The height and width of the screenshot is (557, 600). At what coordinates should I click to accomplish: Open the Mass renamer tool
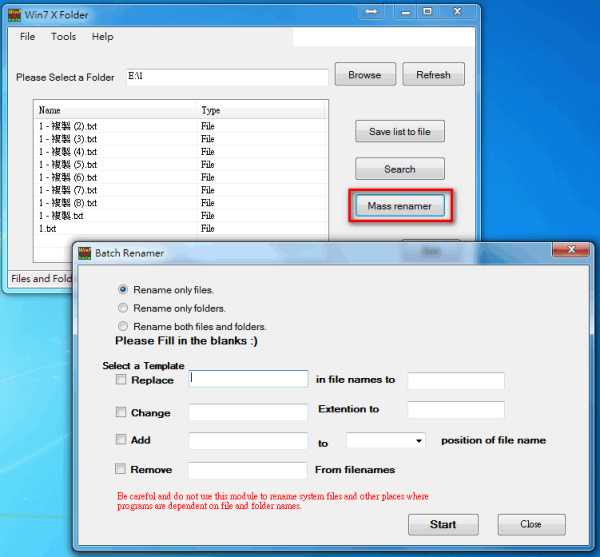click(x=400, y=206)
